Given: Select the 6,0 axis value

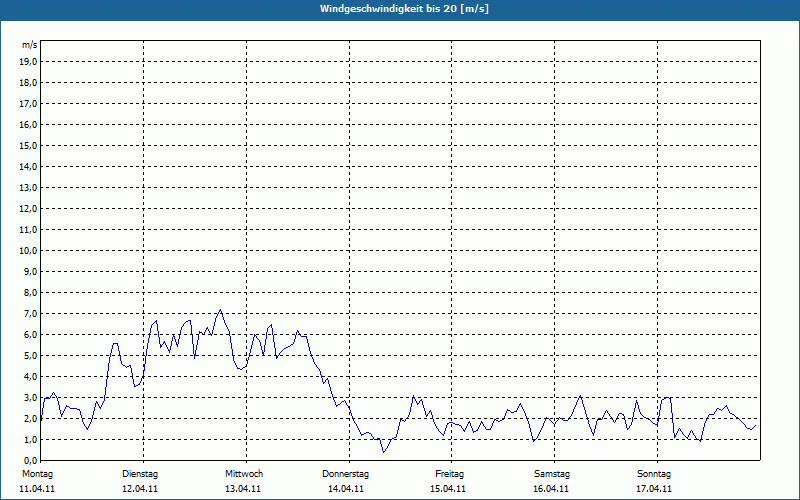Looking at the screenshot, I should 30,334.
